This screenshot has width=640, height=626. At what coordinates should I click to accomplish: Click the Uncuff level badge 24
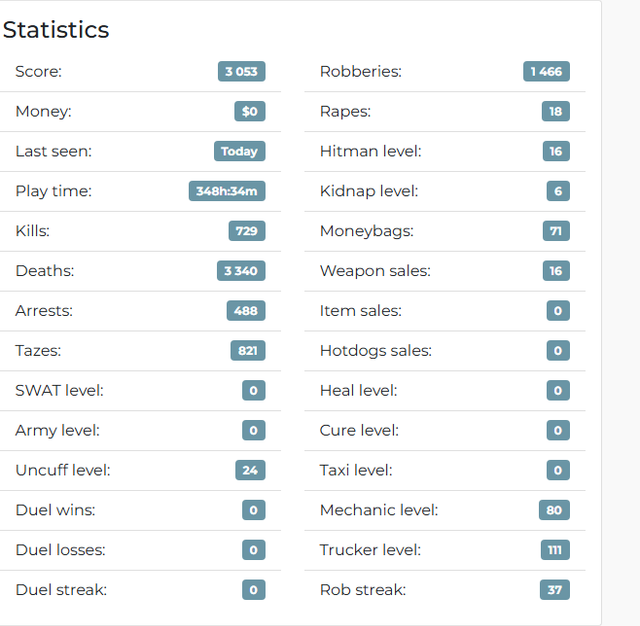250,470
